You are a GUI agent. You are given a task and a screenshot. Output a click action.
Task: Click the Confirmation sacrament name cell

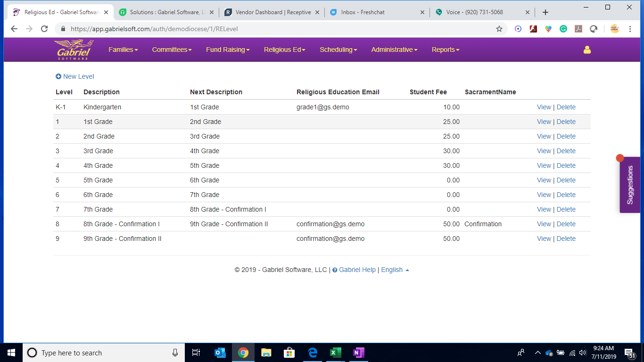[483, 224]
